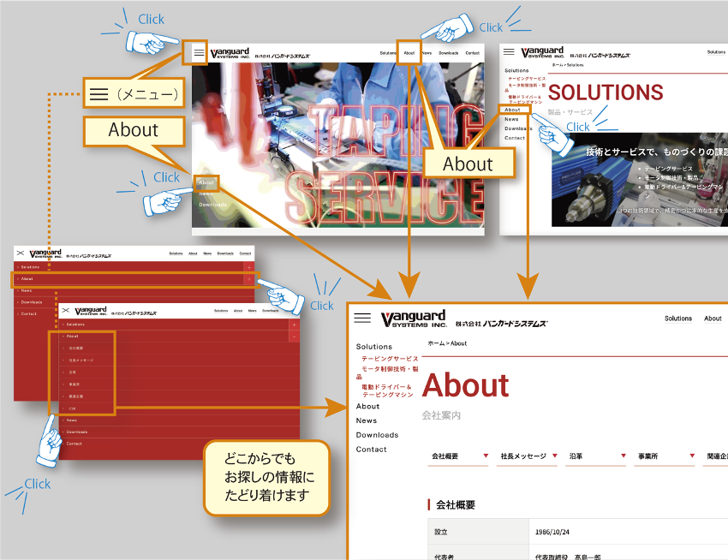The width and height of the screenshot is (728, 560).
Task: Click Vanguard logo on the Taping Service page
Action: 230,53
